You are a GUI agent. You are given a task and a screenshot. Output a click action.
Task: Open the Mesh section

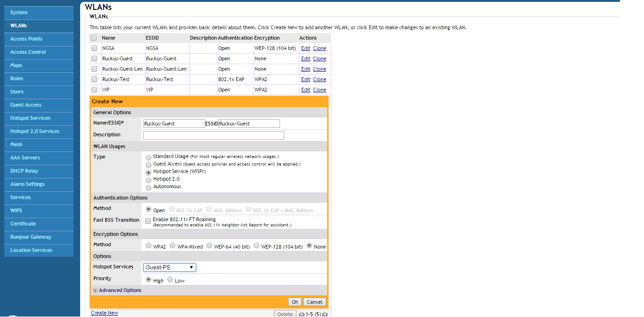(39, 144)
